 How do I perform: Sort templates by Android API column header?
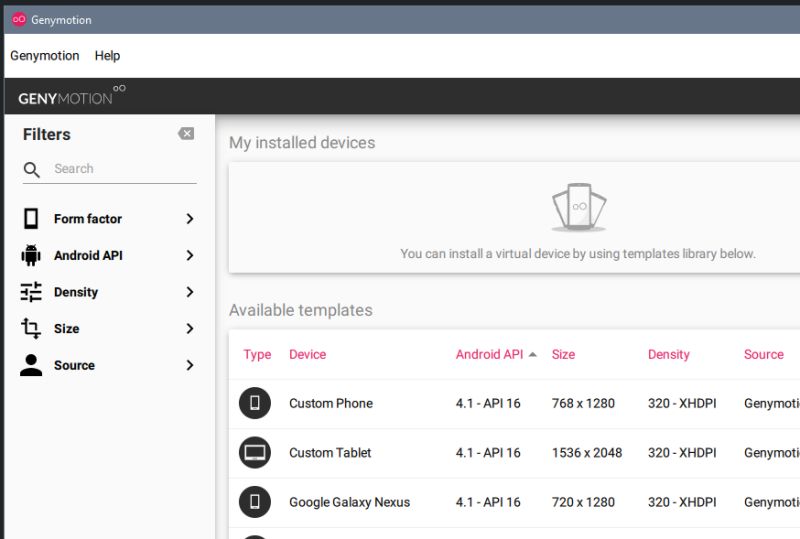[489, 354]
